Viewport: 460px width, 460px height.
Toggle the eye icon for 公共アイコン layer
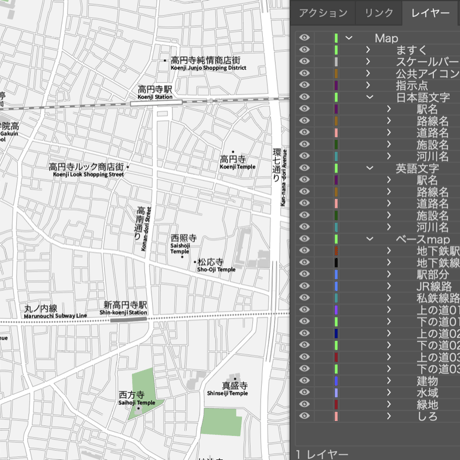(x=304, y=73)
